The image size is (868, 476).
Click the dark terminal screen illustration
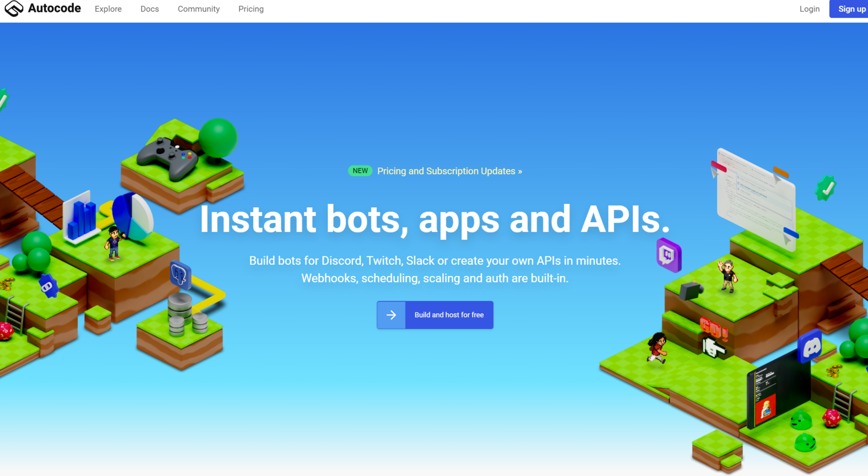click(x=778, y=390)
